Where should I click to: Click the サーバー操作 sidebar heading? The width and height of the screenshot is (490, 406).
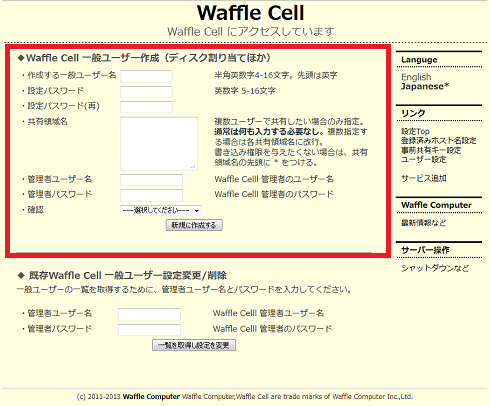tap(425, 250)
